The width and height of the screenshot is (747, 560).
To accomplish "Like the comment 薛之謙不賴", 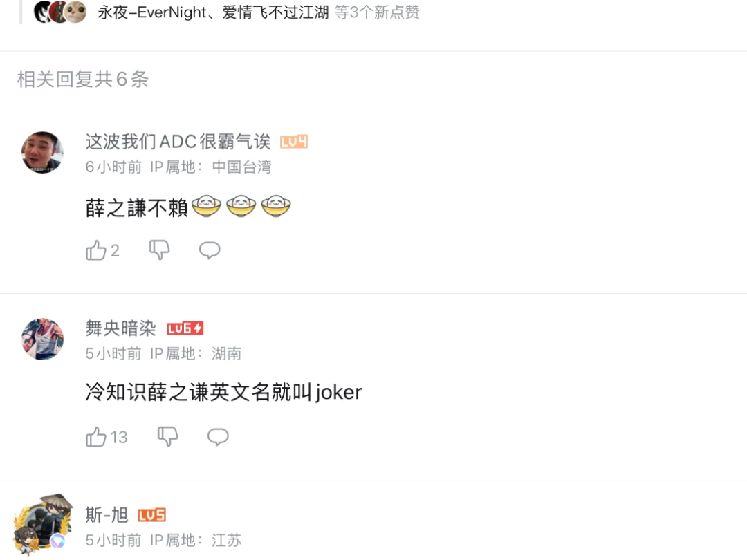I will (102, 250).
